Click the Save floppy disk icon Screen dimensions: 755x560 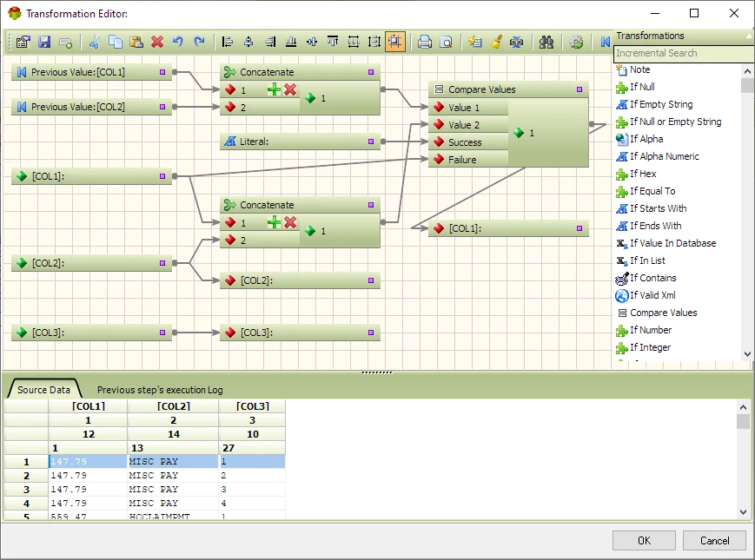coord(44,42)
